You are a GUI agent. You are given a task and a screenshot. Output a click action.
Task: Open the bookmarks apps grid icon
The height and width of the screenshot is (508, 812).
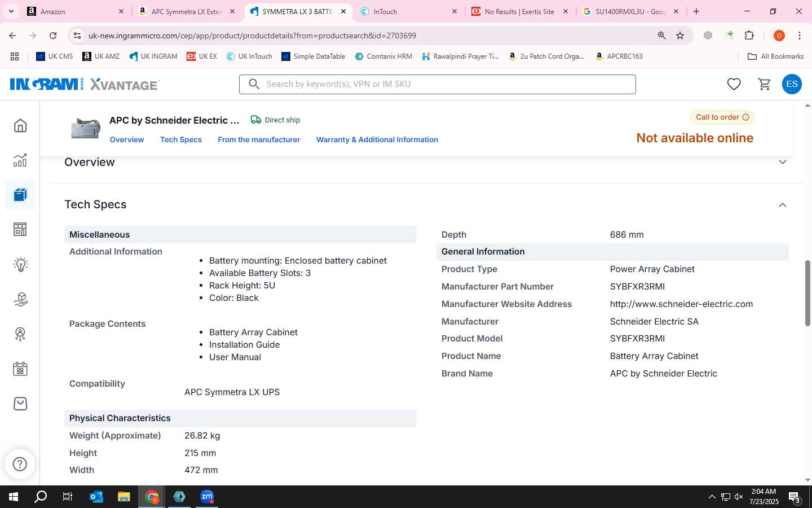point(15,56)
